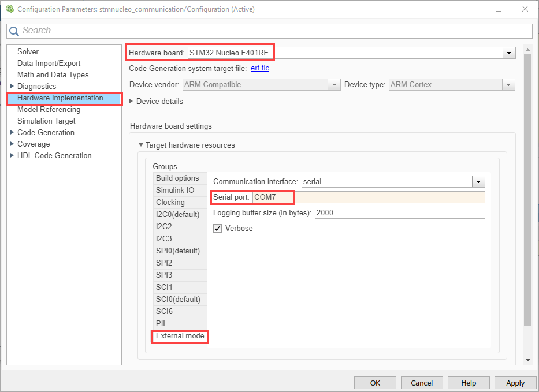This screenshot has width=539, height=392.
Task: Expand the Code Generation tree node
Action: 12,133
